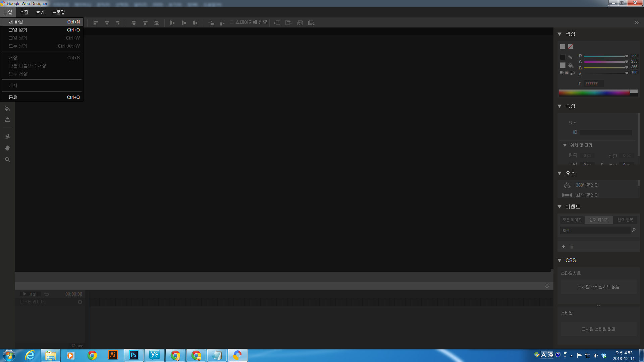Select the no-color swatch in the color panel
644x362 pixels.
point(571,47)
